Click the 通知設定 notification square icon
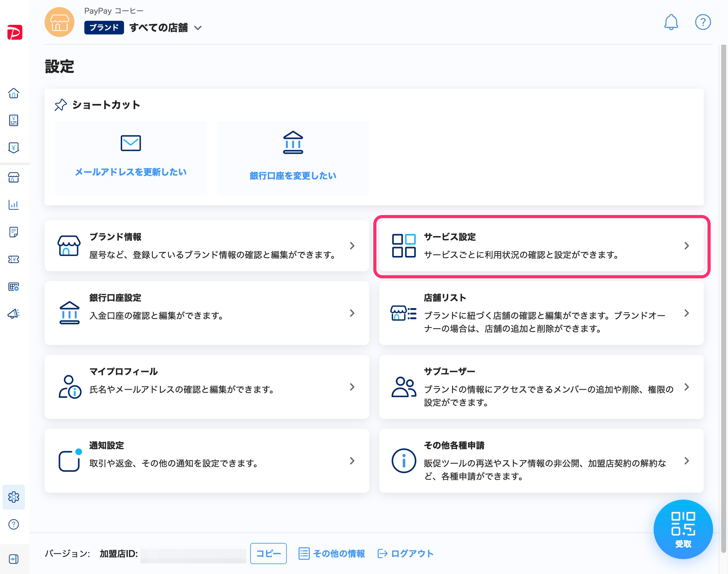 pos(70,460)
